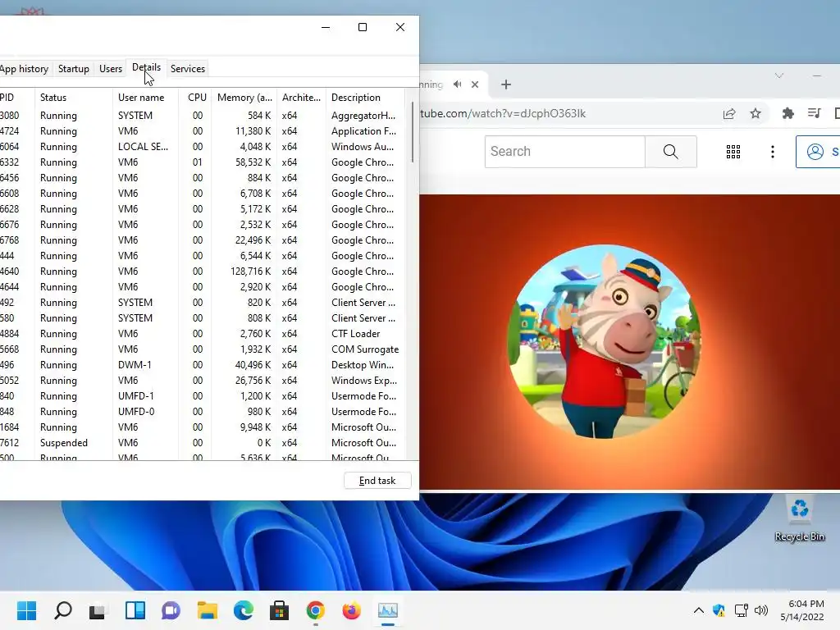Viewport: 840px width, 630px height.
Task: Select the Application F... process row
Action: tap(203, 130)
